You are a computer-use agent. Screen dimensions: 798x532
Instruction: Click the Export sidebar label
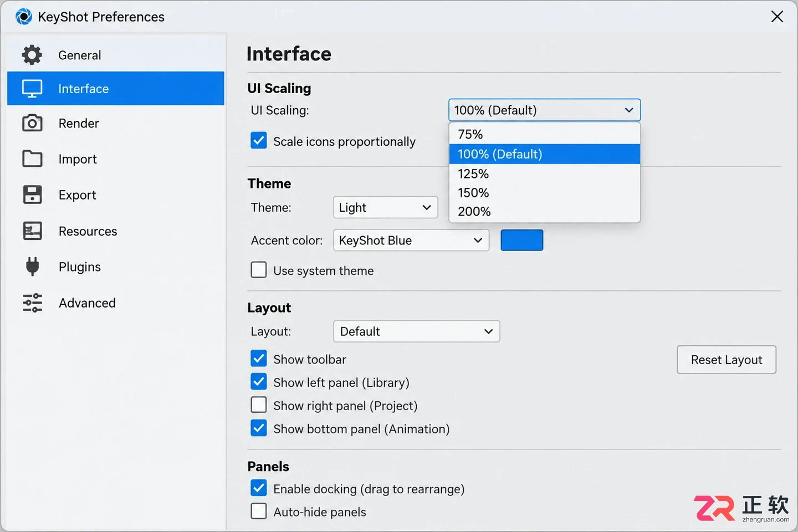coord(78,195)
